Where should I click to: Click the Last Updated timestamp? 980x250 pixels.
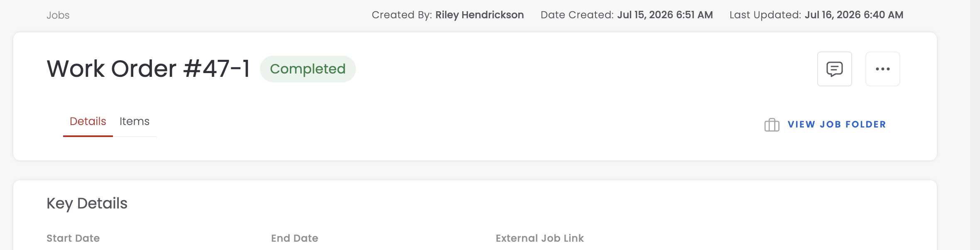tap(854, 15)
